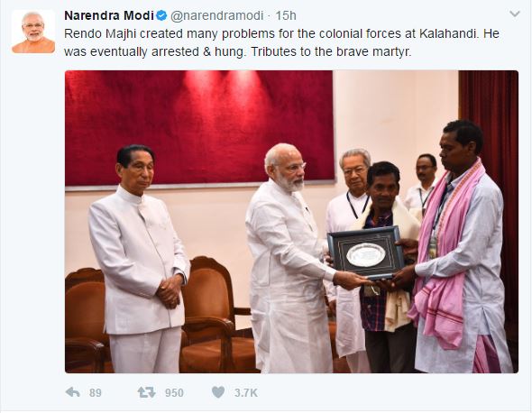Open the Narendra Modi profile name
This screenshot has width=532, height=413.
coord(109,15)
